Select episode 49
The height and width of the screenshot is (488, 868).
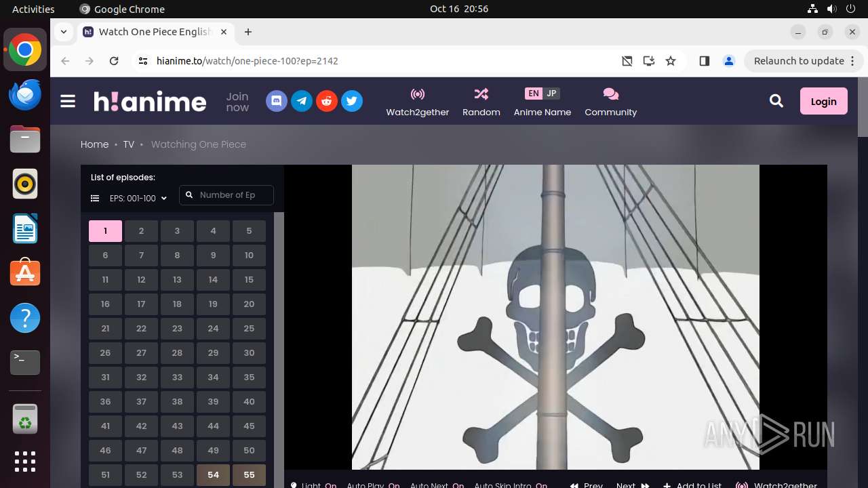point(213,451)
